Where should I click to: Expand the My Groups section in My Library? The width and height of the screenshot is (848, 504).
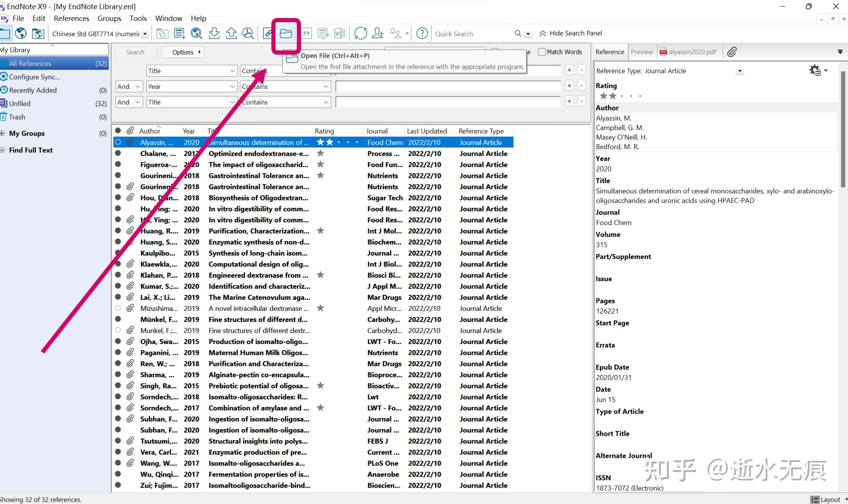[x=3, y=133]
